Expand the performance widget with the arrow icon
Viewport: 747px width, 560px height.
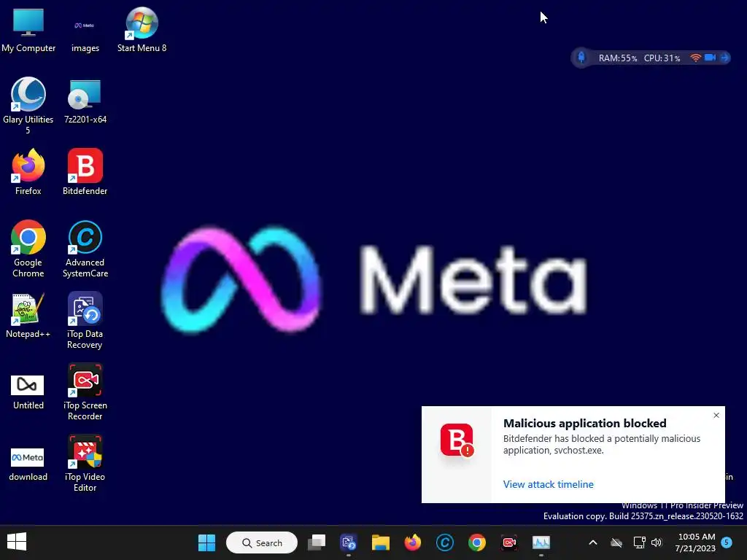(724, 58)
